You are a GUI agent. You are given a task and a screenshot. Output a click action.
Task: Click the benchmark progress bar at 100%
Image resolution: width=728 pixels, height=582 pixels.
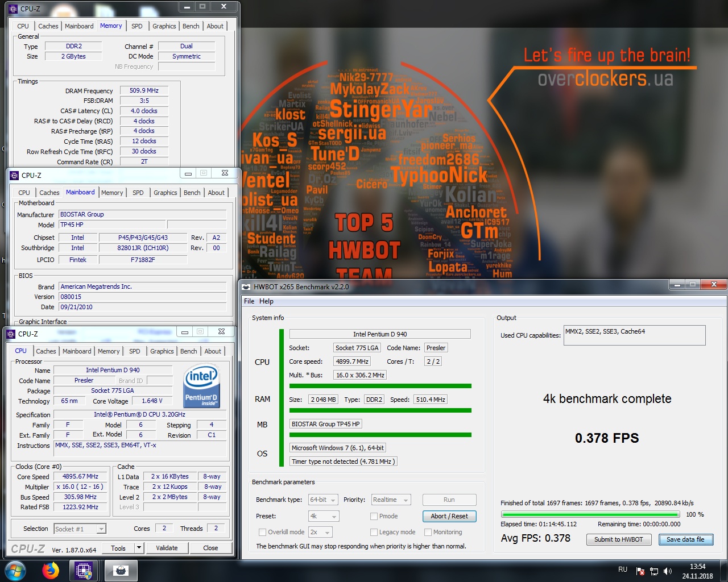tap(590, 514)
